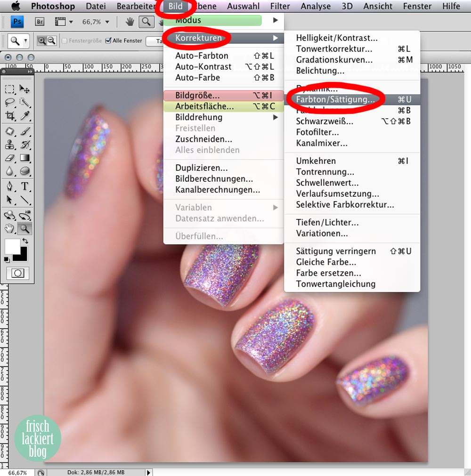Choose Bildgröße... menu entry
This screenshot has width=471, height=476.
[224, 95]
